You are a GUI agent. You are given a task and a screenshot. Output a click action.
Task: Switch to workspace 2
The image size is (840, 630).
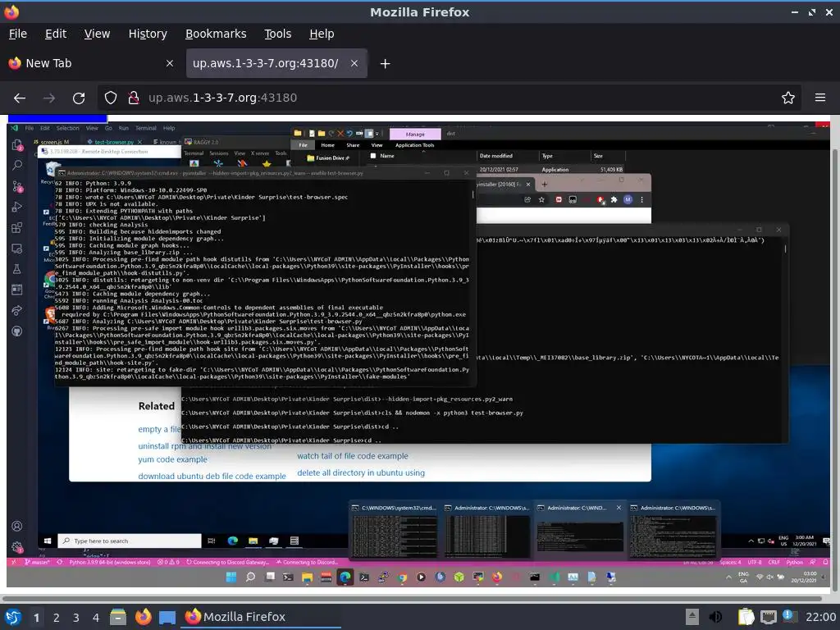point(57,618)
